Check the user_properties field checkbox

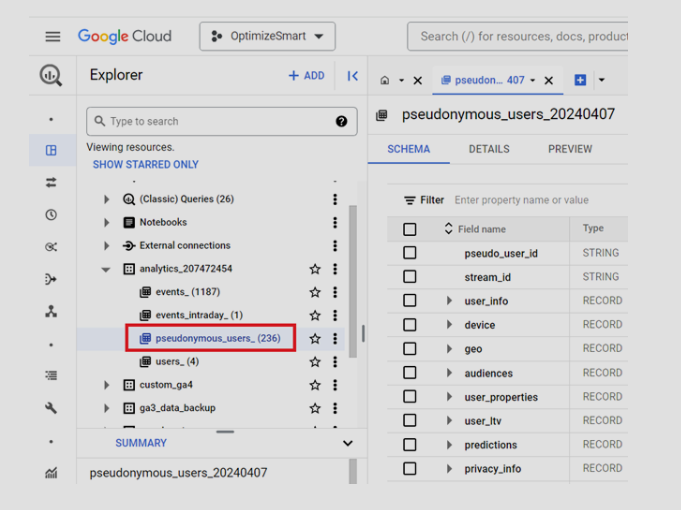pos(410,397)
